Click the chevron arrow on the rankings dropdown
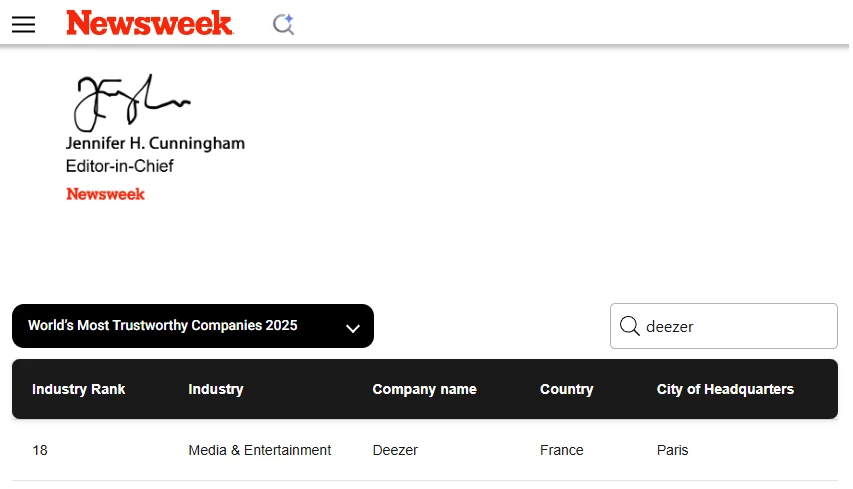 (352, 328)
